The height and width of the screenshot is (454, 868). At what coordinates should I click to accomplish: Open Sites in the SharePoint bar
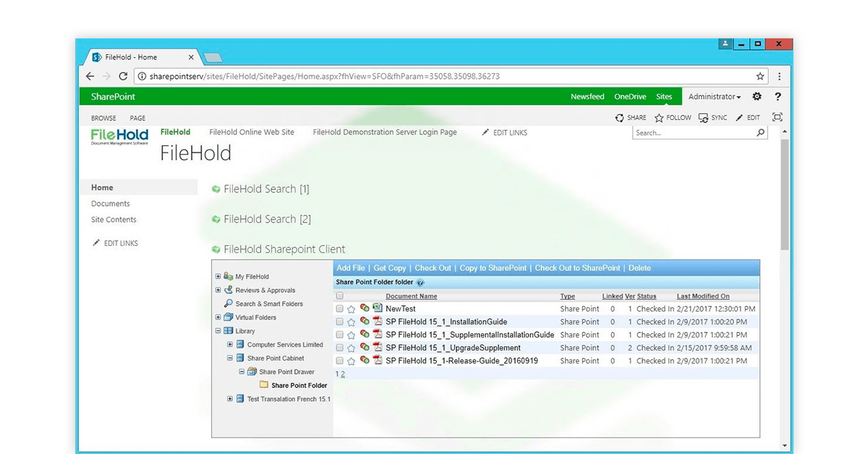pos(664,97)
